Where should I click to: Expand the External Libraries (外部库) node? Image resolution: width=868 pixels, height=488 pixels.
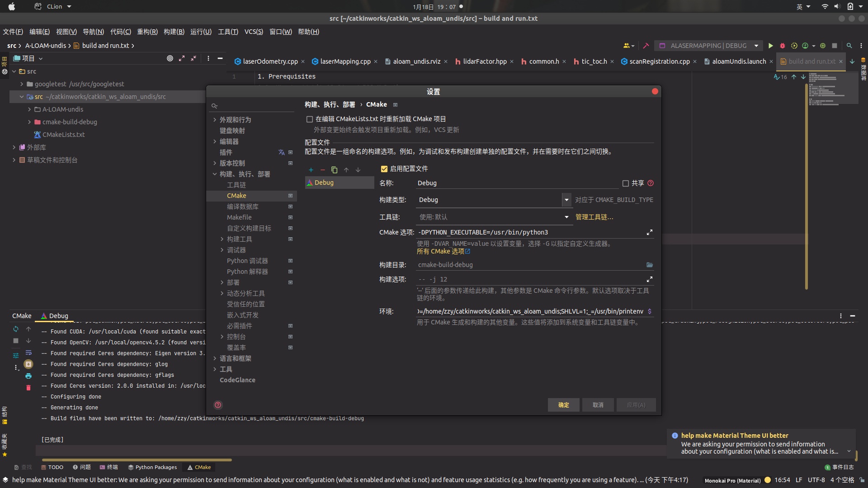click(x=14, y=147)
